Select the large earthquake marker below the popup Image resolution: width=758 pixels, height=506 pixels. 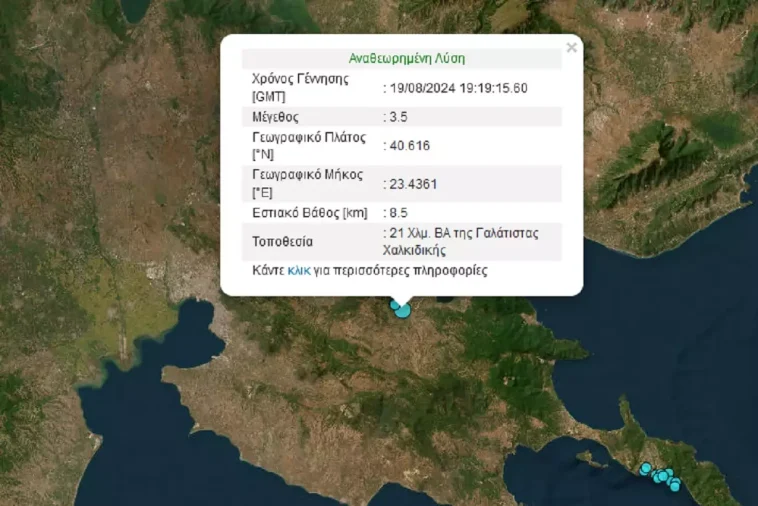[403, 310]
